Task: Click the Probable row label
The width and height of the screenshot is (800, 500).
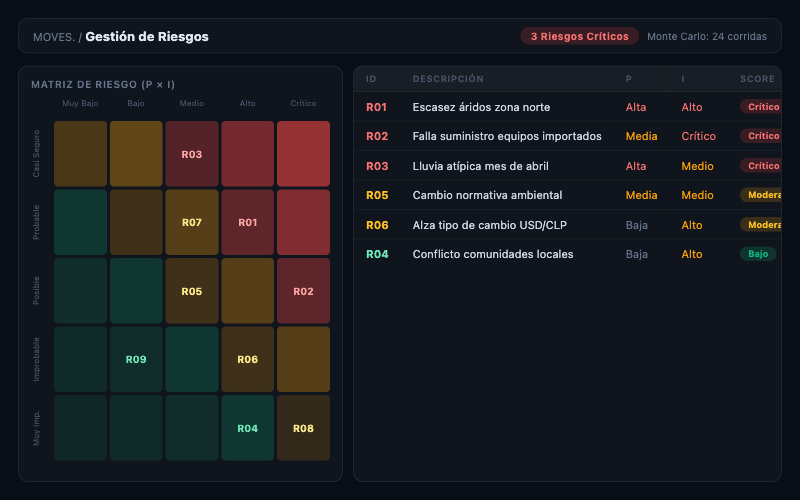Action: (36, 222)
